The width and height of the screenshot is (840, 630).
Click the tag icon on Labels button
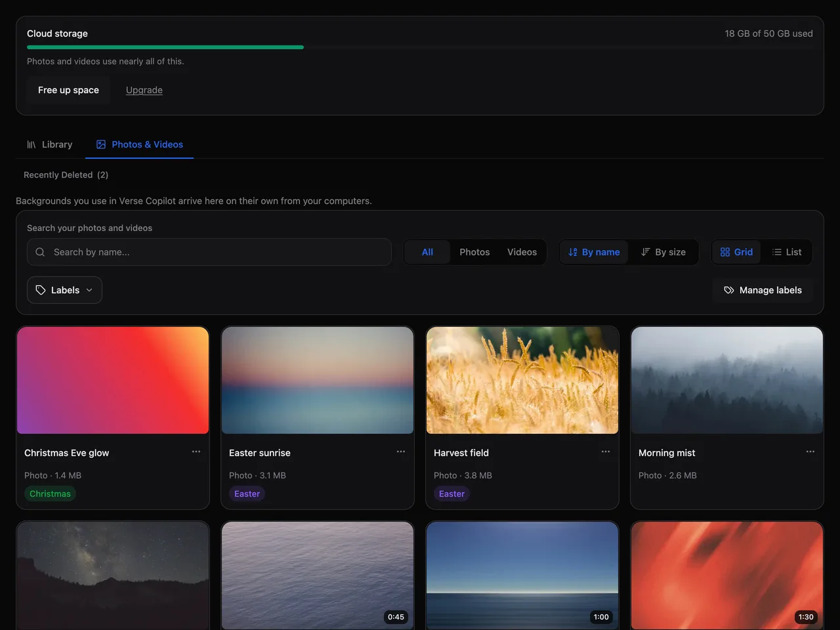[41, 290]
